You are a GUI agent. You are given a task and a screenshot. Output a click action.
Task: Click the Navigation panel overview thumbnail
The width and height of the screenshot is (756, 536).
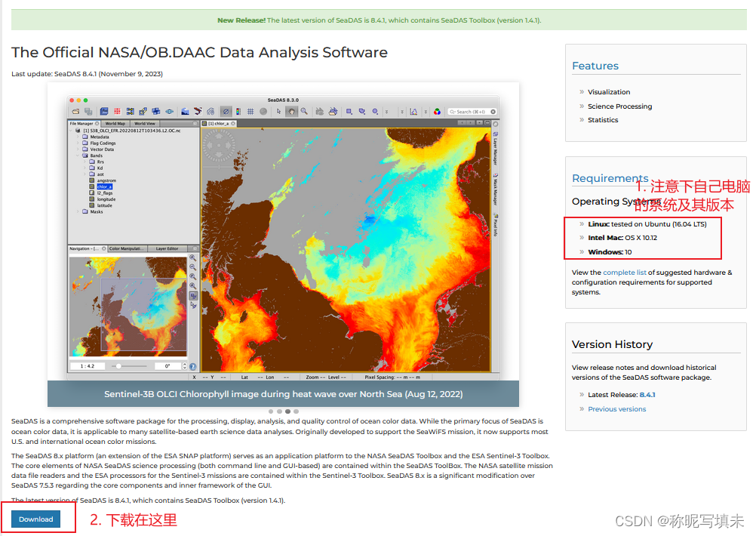(128, 307)
